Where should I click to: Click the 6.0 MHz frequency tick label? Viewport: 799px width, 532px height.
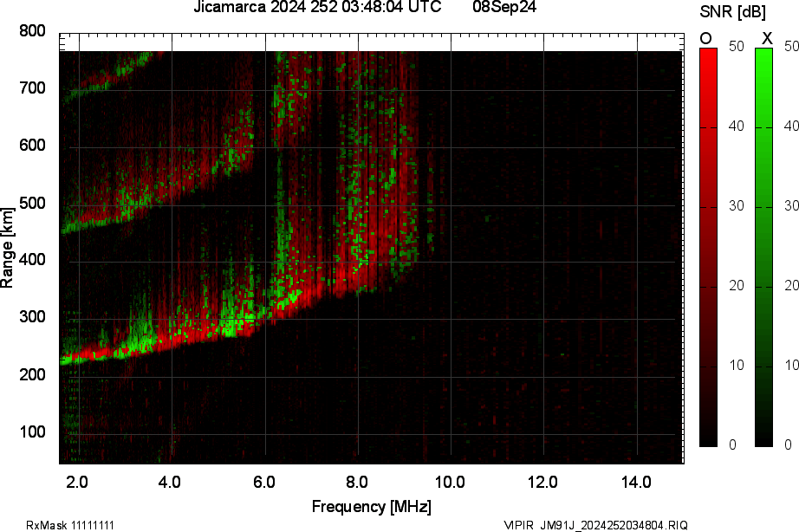(x=264, y=482)
